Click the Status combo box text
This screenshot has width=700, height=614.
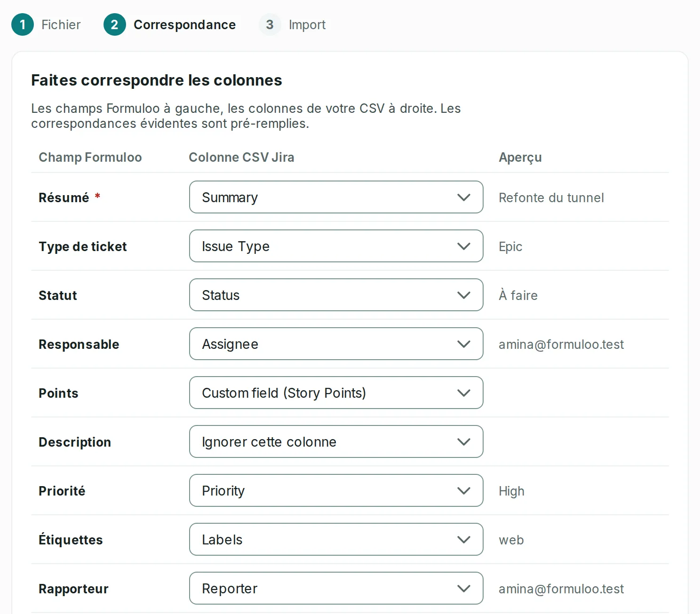click(x=221, y=295)
